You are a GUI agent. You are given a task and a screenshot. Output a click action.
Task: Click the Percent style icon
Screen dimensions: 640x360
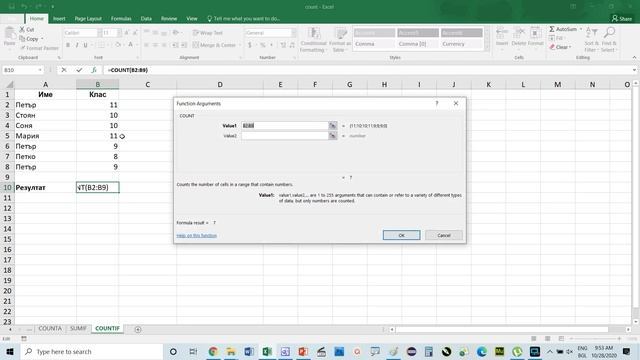click(x=262, y=45)
